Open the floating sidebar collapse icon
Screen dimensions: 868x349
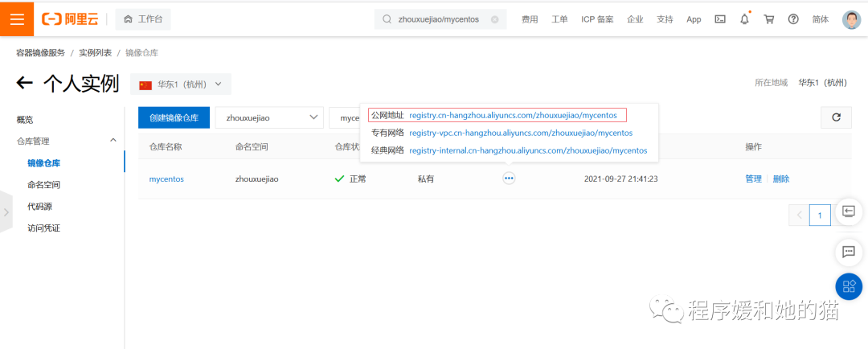click(x=849, y=211)
